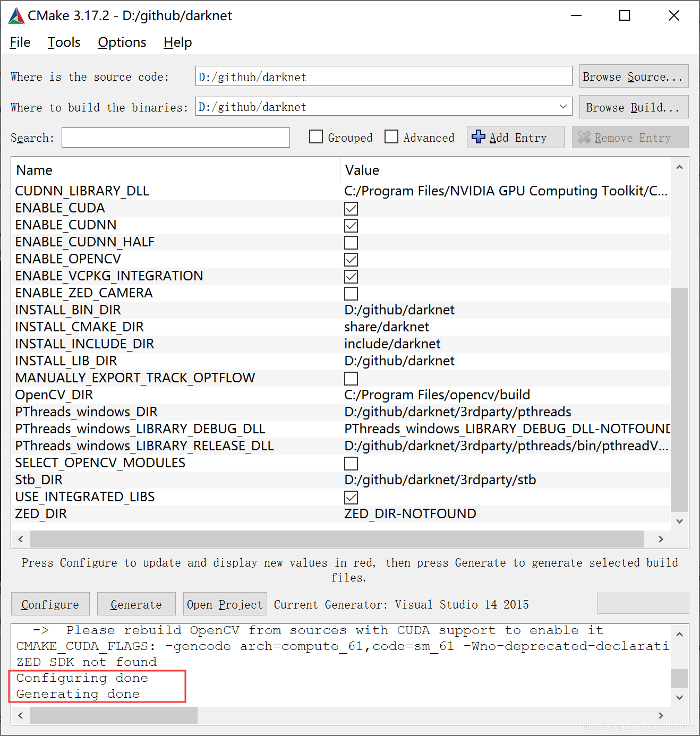The width and height of the screenshot is (700, 736).
Task: Click the 'Configuring done' log line
Action: tap(82, 678)
